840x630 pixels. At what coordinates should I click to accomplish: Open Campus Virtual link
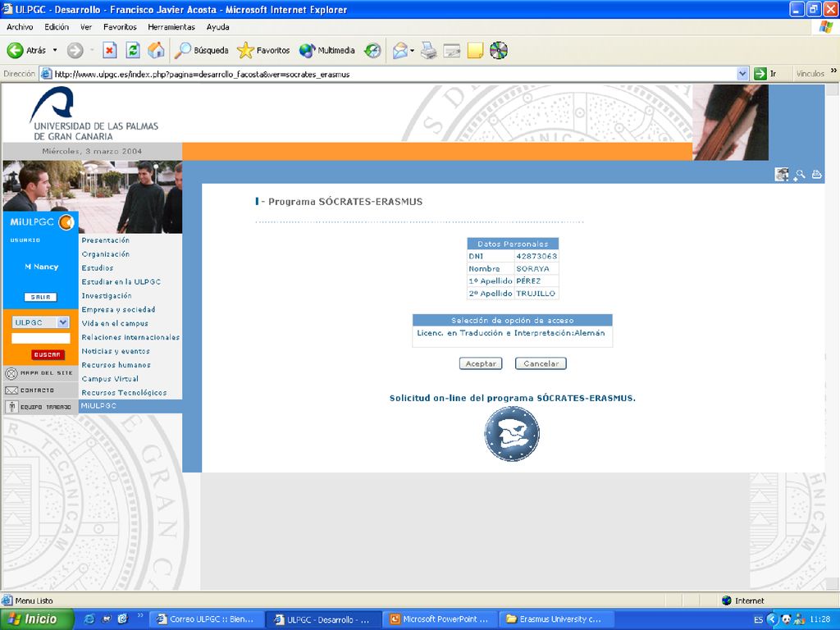(110, 379)
